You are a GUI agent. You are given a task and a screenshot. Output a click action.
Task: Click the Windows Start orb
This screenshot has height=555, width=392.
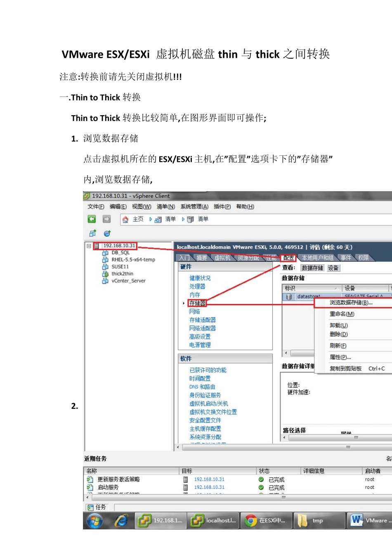(x=94, y=521)
